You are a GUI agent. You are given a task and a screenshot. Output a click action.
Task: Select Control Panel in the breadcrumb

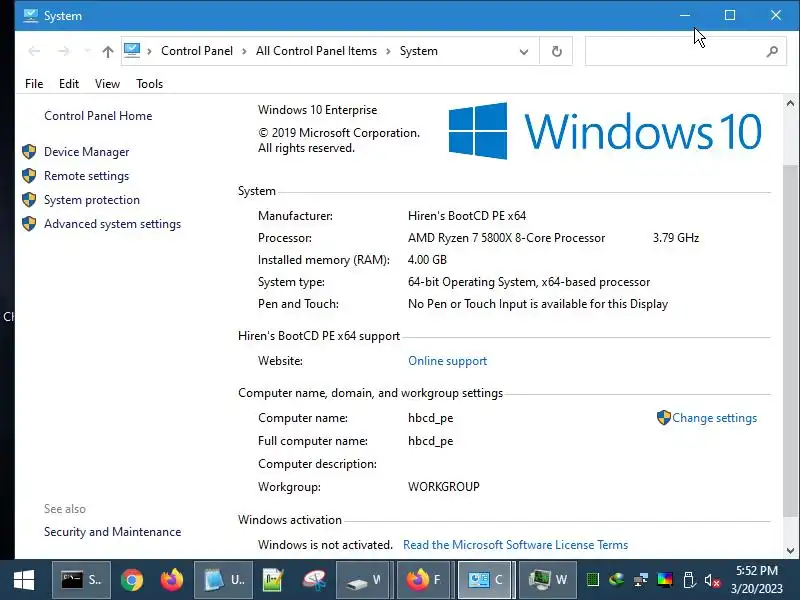[197, 51]
